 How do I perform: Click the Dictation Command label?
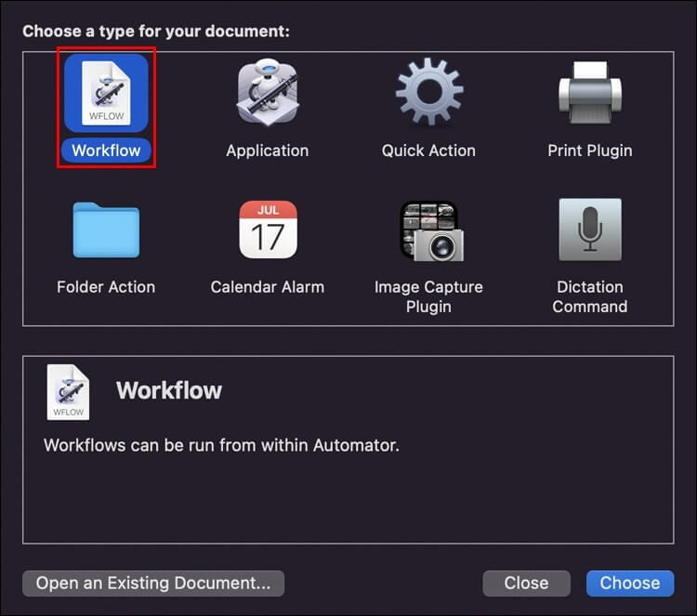[x=590, y=297]
